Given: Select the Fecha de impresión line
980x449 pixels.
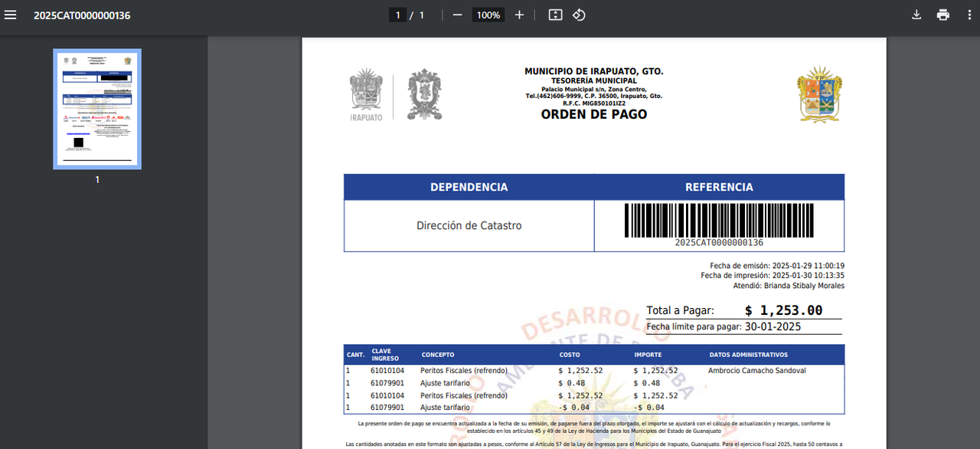Looking at the screenshot, I should [773, 276].
